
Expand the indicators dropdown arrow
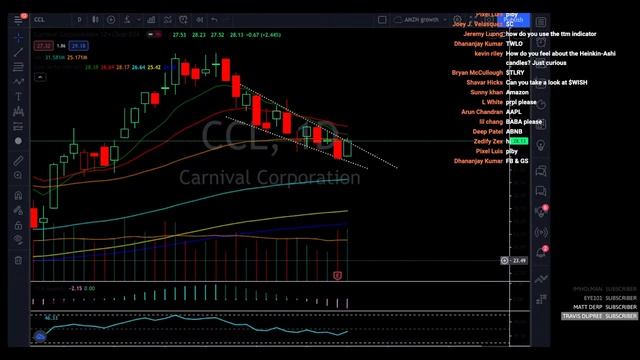click(139, 20)
